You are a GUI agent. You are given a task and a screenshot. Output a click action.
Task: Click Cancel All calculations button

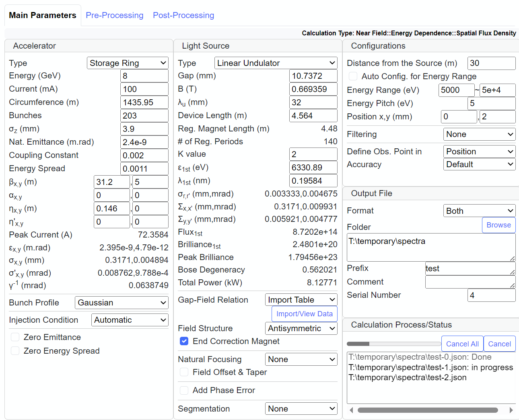tap(462, 344)
